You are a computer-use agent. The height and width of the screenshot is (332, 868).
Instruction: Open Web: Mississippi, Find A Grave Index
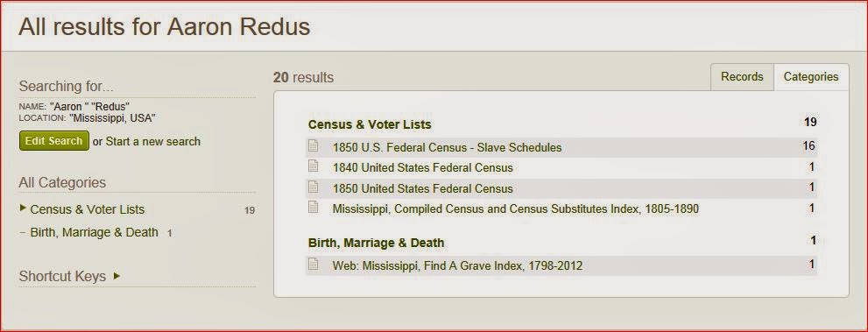coord(457,266)
